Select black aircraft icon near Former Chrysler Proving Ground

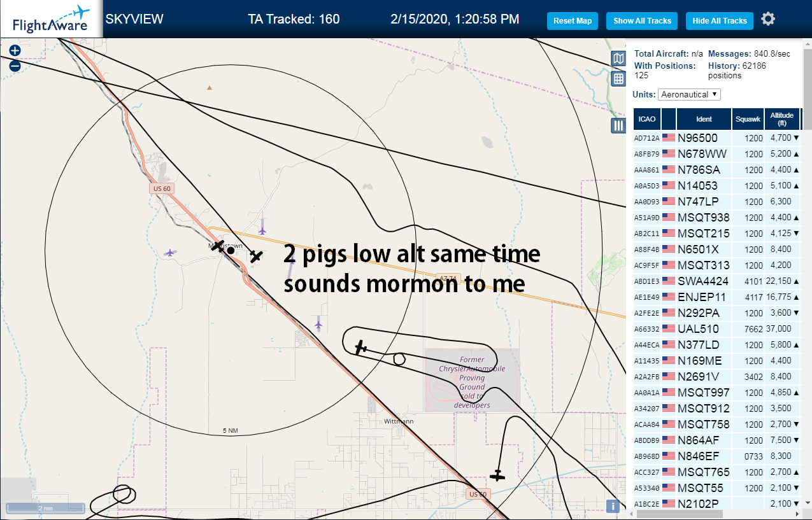361,348
